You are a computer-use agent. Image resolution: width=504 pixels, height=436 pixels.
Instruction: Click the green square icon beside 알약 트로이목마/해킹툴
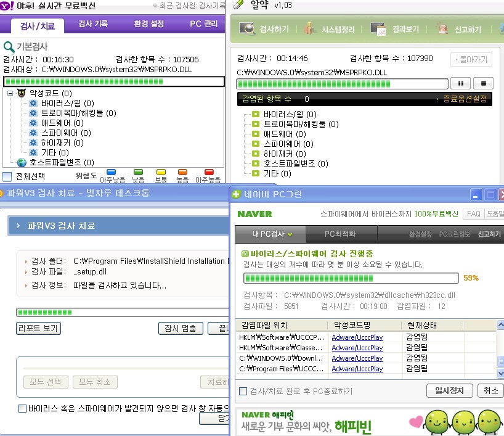click(256, 124)
